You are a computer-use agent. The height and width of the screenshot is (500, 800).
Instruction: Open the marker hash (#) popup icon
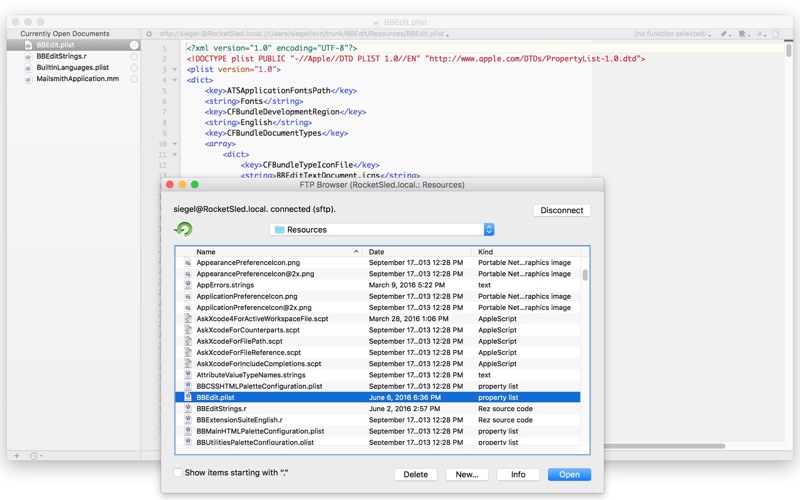coord(761,34)
